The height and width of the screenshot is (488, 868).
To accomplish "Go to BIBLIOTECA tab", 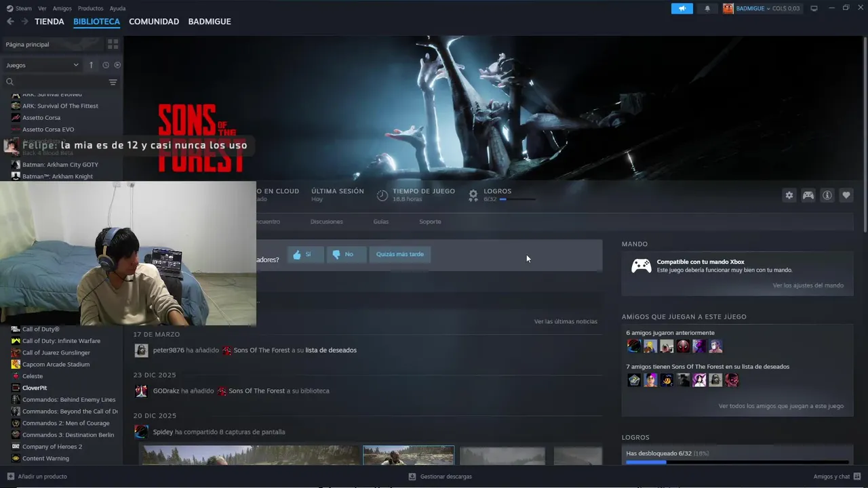I will pyautogui.click(x=96, y=22).
